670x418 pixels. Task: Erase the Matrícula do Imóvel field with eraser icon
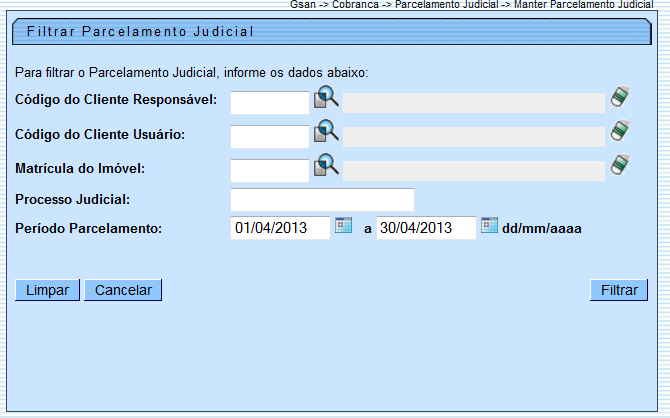(620, 165)
